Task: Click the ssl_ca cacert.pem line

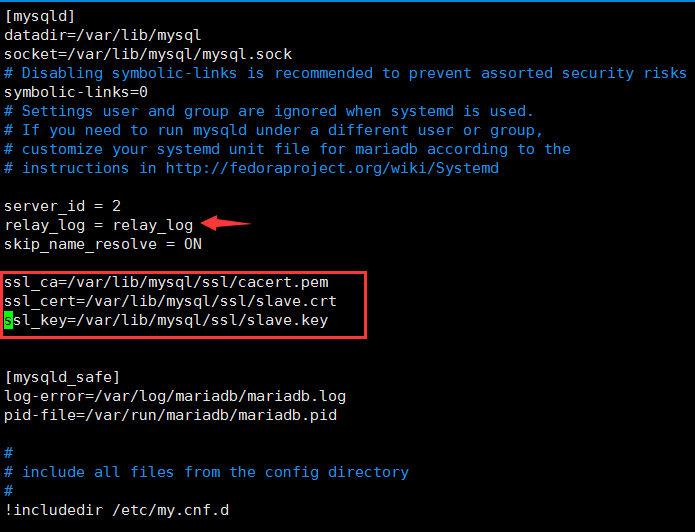Action: pos(166,282)
